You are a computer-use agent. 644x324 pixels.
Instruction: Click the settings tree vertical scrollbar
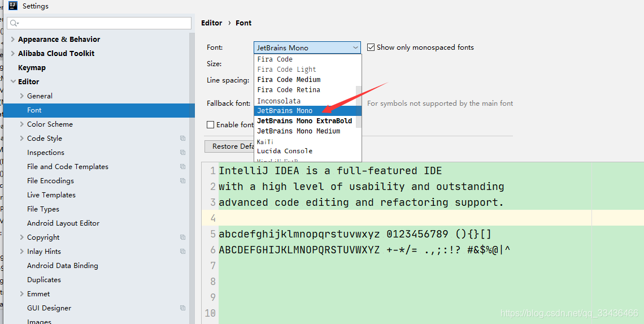tap(192, 178)
